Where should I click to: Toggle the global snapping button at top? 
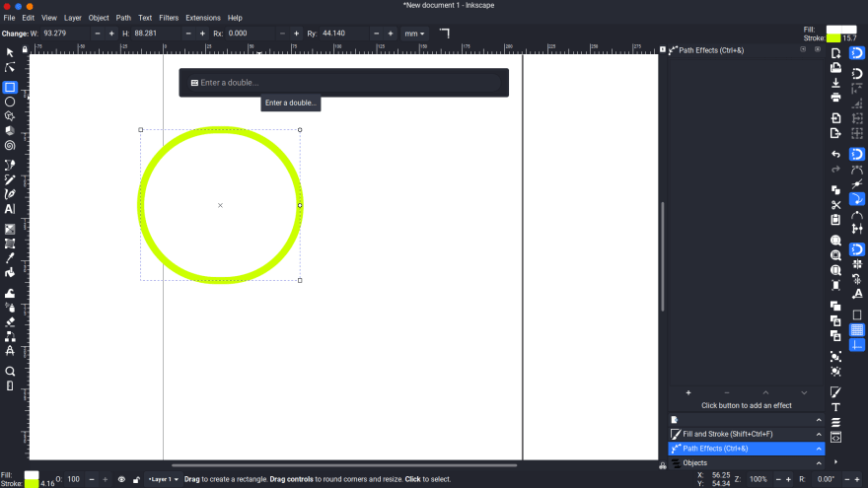click(x=857, y=53)
